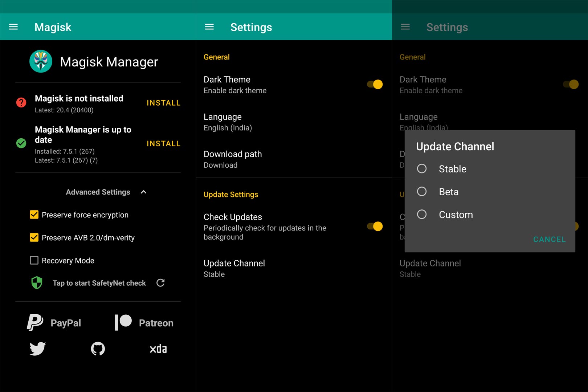
Task: Cancel the Update Channel dialog
Action: (x=550, y=240)
